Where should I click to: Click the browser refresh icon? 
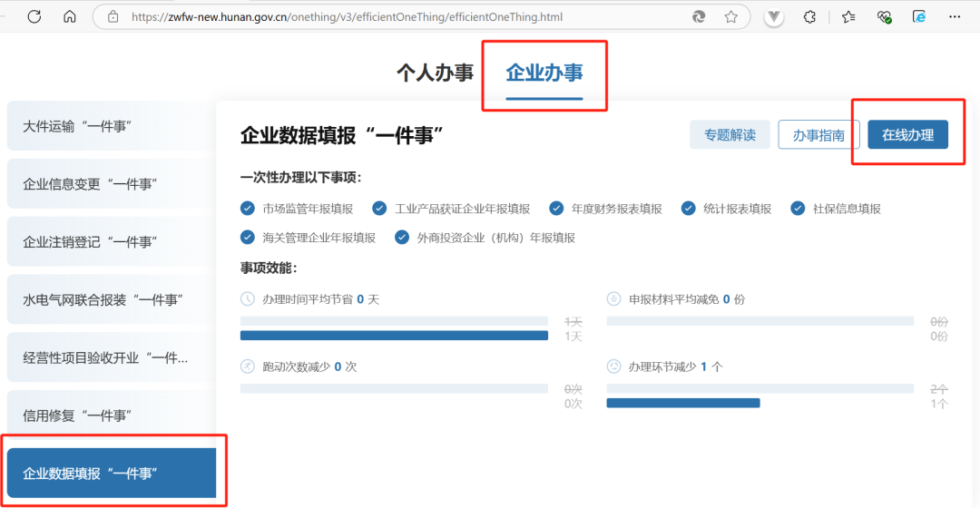[34, 16]
